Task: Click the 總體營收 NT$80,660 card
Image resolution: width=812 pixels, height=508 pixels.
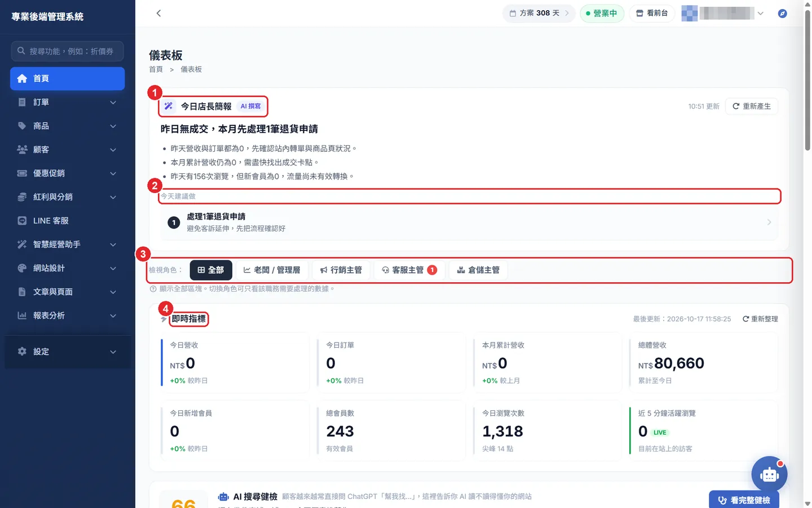Action: [x=703, y=362]
